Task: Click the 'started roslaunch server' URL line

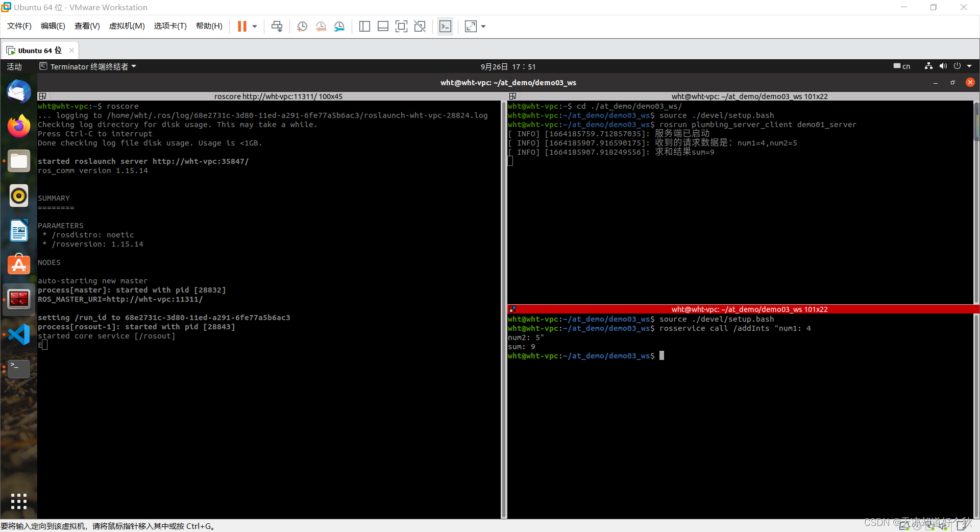Action: coord(143,161)
